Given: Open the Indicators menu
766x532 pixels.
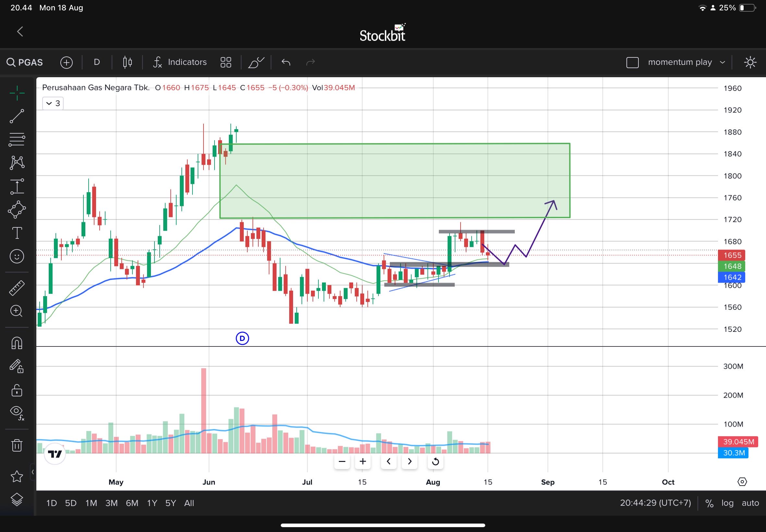Looking at the screenshot, I should coord(180,62).
